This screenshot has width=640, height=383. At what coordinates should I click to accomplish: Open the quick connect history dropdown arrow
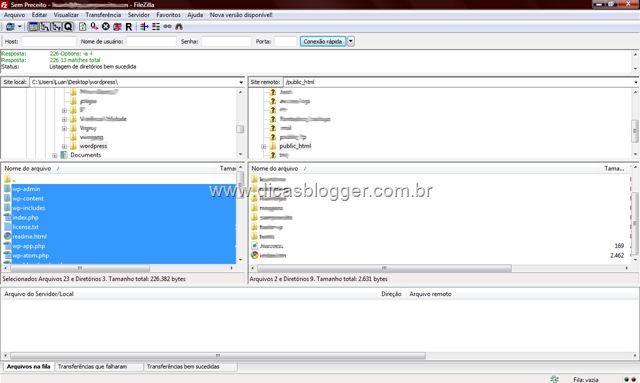(351, 41)
